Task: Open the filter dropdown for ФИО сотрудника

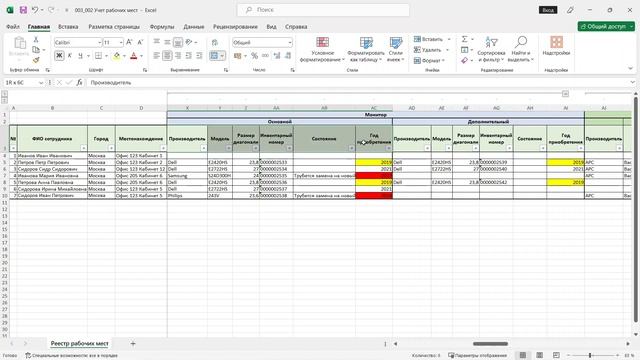Action: point(83,148)
